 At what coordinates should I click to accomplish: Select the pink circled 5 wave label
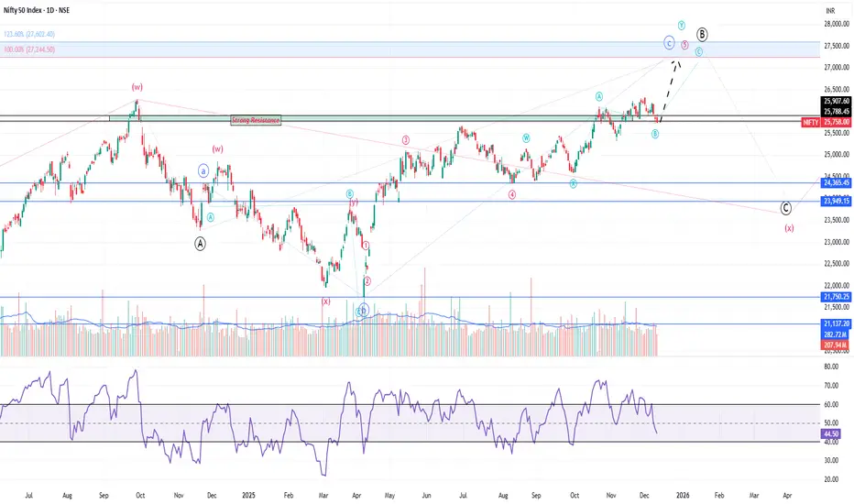684,45
